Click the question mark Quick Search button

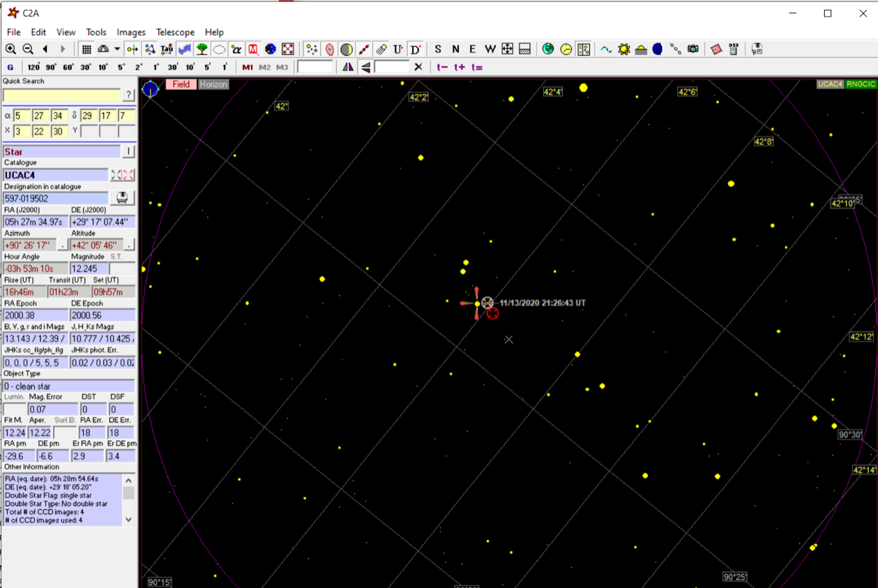(128, 95)
